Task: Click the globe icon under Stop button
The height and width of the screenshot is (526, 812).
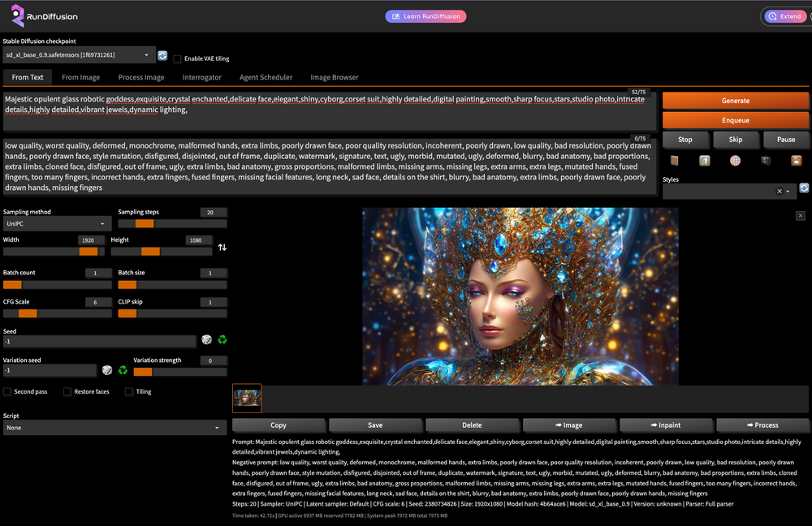Action: tap(735, 161)
